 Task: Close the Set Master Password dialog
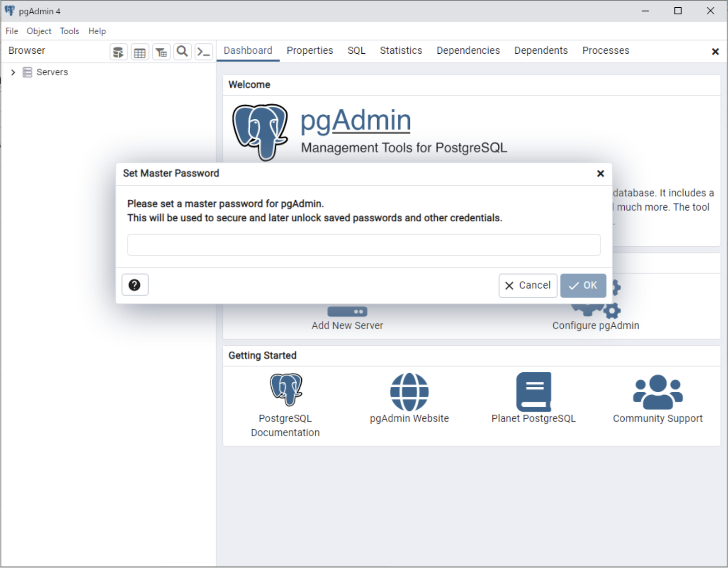(x=601, y=173)
